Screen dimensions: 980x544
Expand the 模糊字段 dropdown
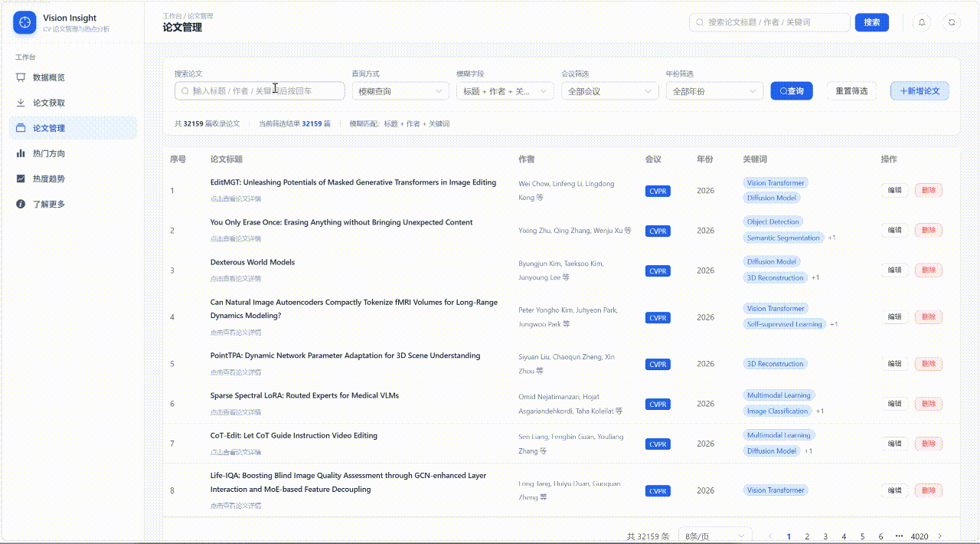coord(505,91)
